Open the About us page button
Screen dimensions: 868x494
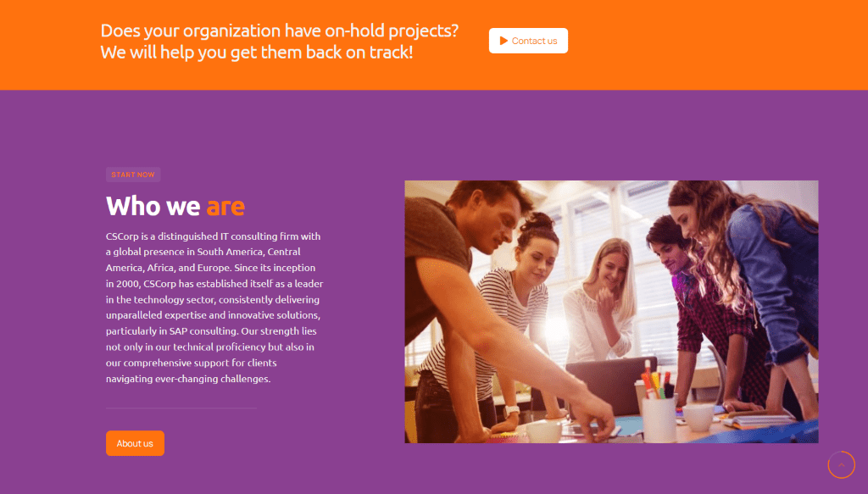(135, 443)
